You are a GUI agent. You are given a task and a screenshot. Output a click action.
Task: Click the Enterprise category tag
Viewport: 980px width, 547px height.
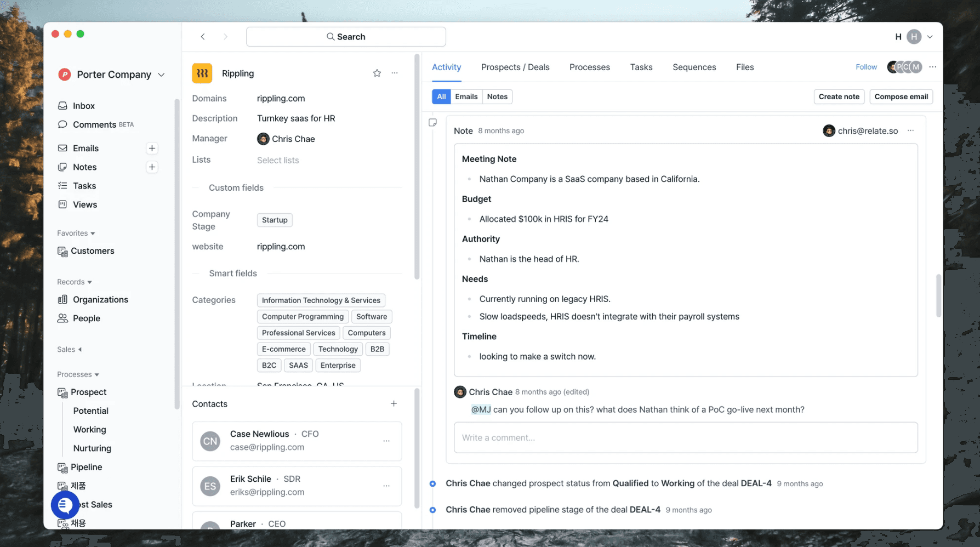(338, 365)
